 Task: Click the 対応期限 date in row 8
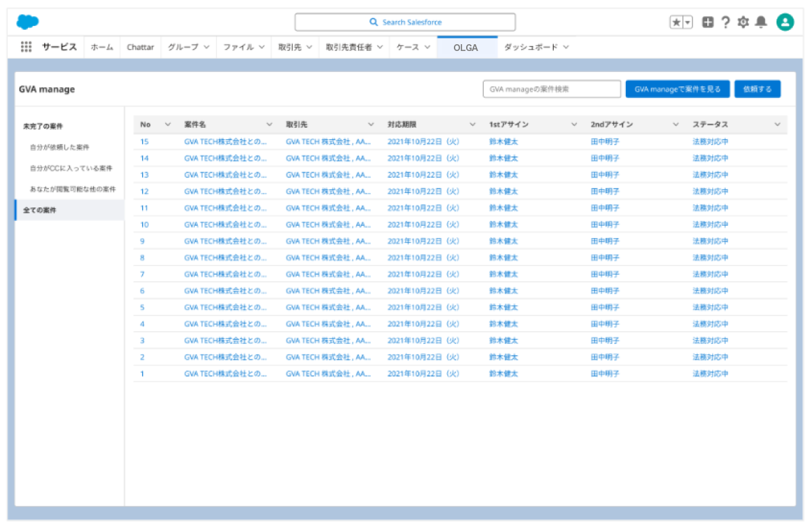[x=423, y=258]
